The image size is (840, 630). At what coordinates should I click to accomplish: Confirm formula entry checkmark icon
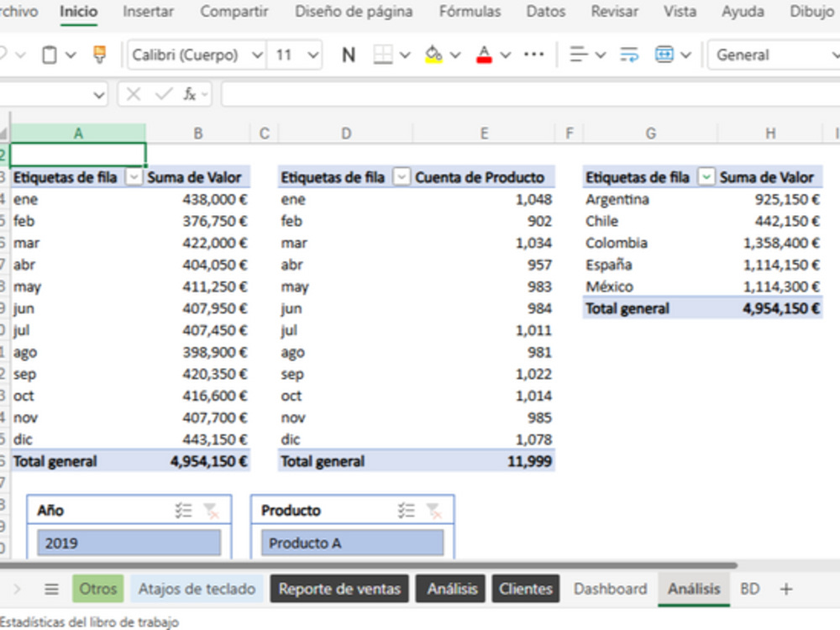click(x=164, y=94)
